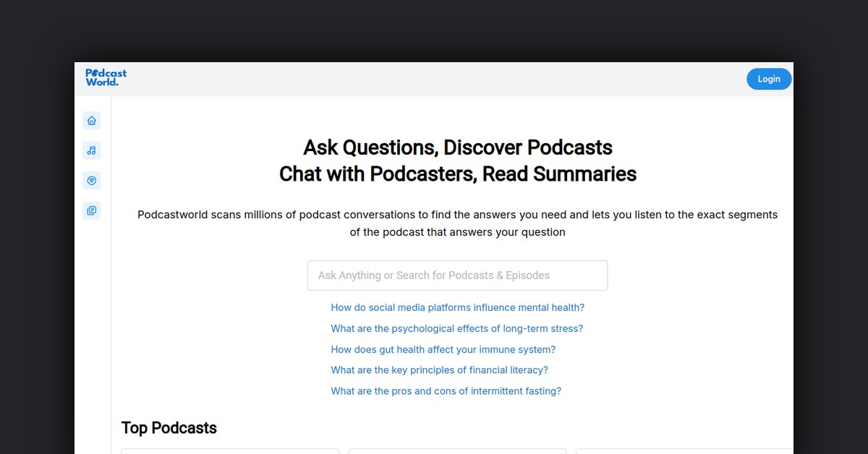The image size is (868, 454).
Task: Focus the search input field
Action: pos(457,275)
